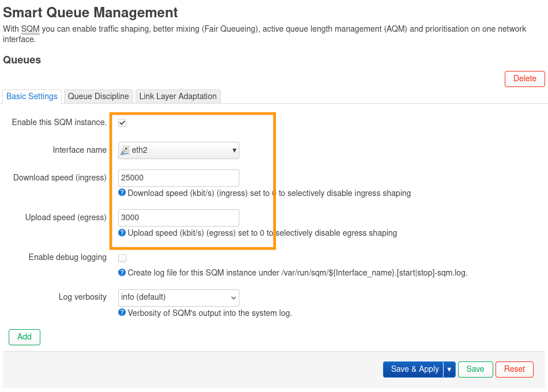Switch to the Queue Discipline tab
The height and width of the screenshot is (392, 548).
click(98, 96)
